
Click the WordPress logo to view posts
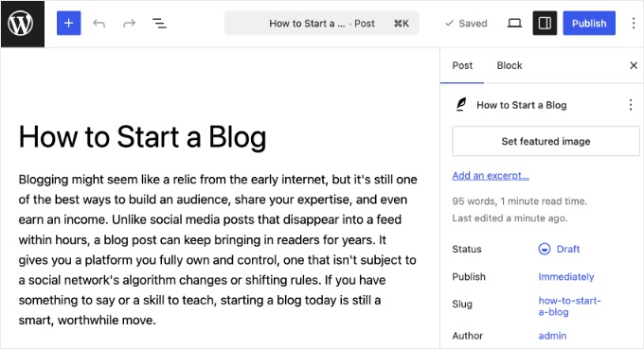click(23, 24)
